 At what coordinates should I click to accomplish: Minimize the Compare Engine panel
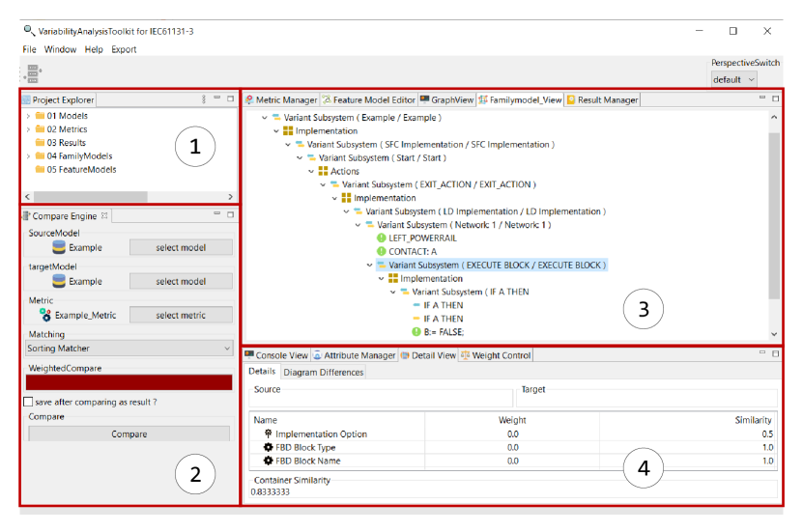pos(217,213)
